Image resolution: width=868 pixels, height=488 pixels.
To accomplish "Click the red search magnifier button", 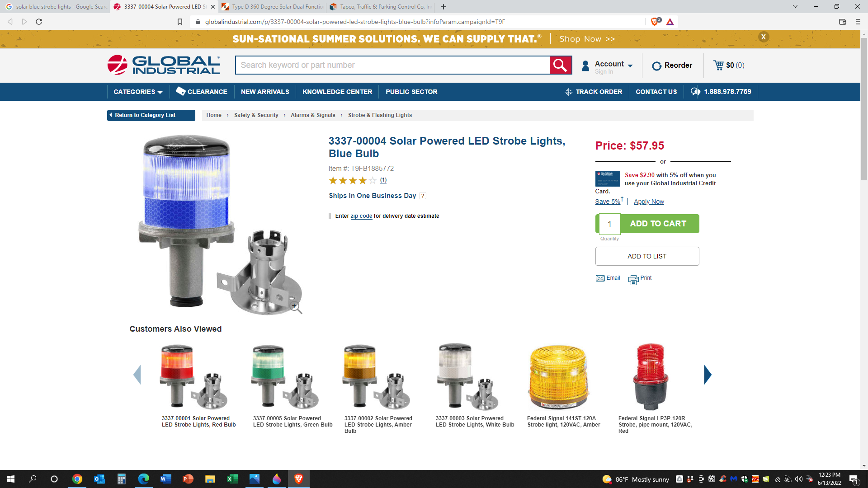I will pos(561,65).
